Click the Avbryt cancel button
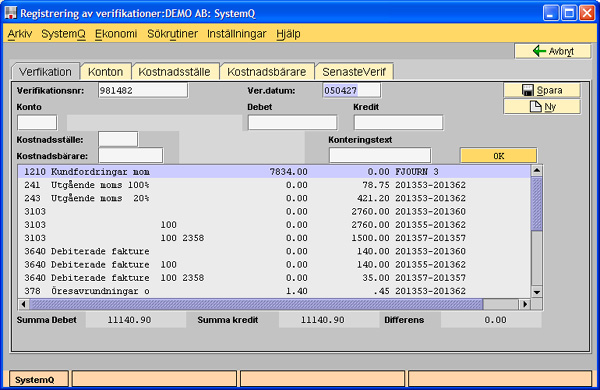The width and height of the screenshot is (600, 390). (553, 51)
